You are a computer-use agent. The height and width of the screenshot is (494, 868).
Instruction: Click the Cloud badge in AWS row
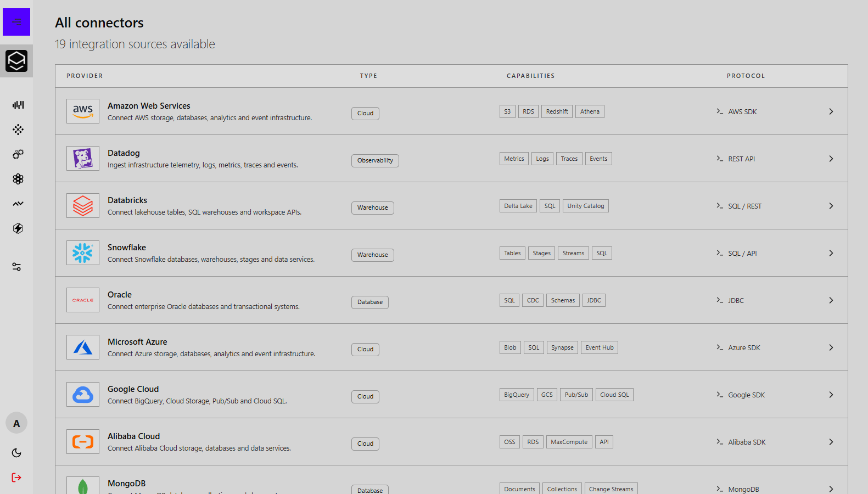coord(365,114)
